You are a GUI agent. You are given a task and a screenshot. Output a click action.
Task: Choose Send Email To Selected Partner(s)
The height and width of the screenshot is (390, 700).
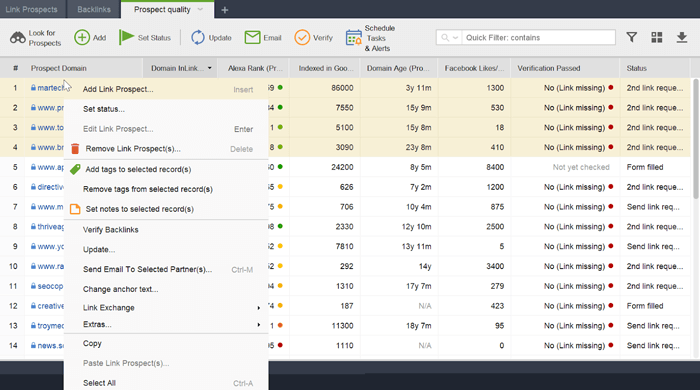167,270
